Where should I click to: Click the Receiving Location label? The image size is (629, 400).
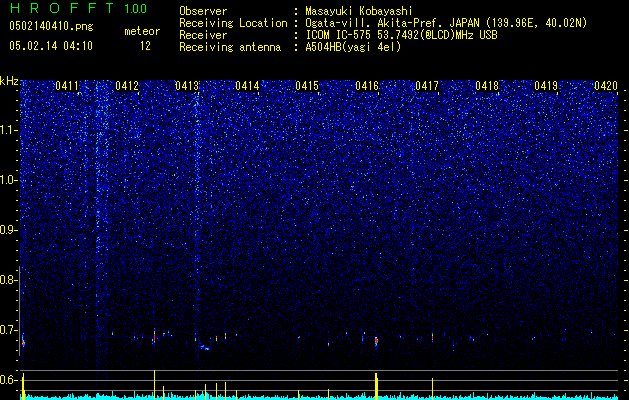tap(233, 23)
